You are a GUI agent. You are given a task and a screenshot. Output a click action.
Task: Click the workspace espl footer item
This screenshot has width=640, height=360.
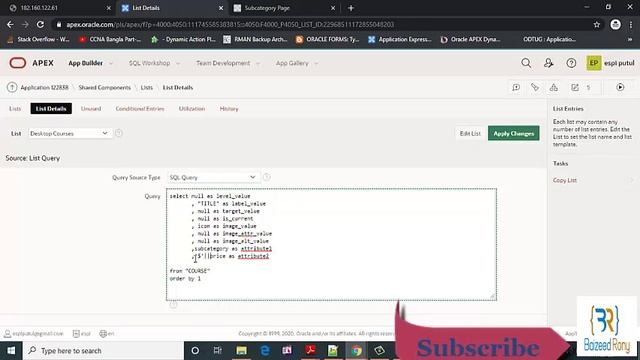tap(82, 333)
